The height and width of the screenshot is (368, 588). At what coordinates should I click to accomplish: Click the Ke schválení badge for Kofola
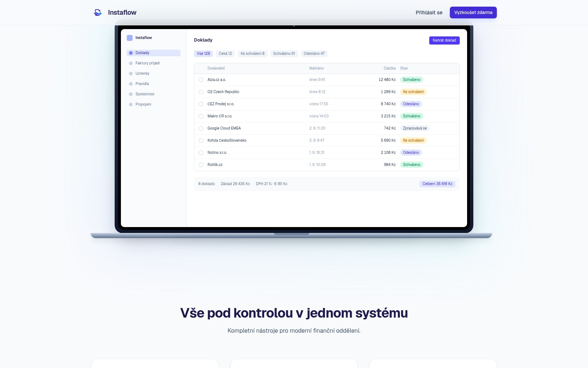pos(413,141)
